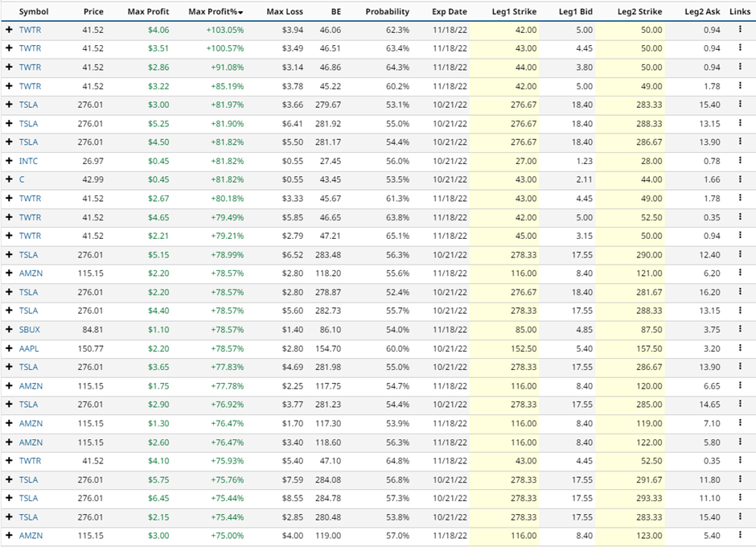
Task: Open links menu for SBUX row
Action: point(740,329)
